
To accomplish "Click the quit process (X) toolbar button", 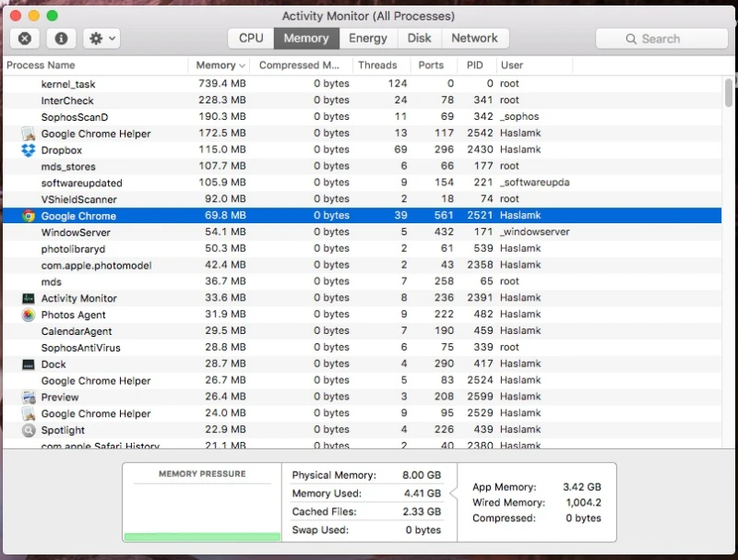I will tap(25, 38).
